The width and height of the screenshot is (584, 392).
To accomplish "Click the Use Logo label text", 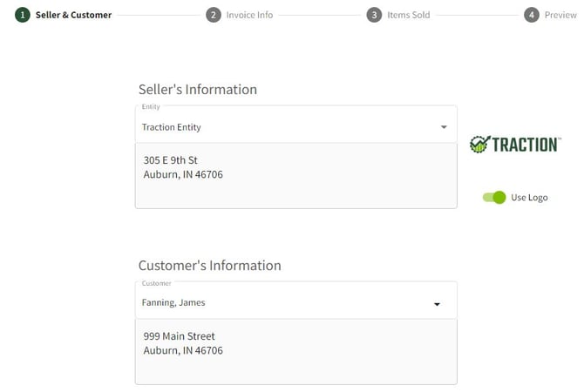I will (x=529, y=198).
